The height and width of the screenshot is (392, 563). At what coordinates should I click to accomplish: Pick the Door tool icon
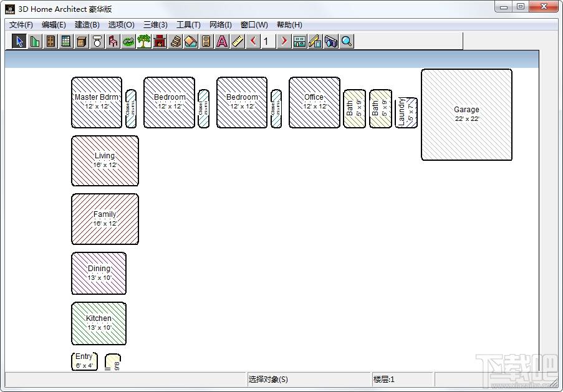pos(51,41)
